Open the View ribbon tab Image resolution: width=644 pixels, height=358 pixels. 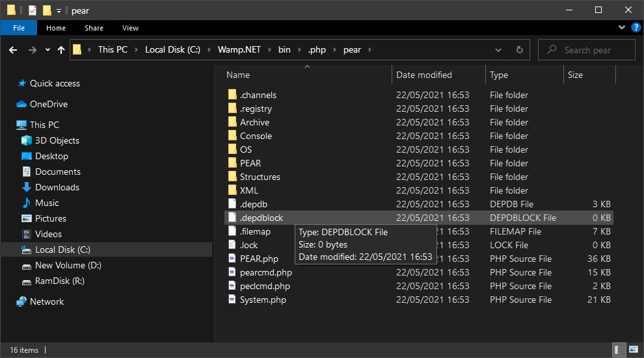pyautogui.click(x=130, y=28)
